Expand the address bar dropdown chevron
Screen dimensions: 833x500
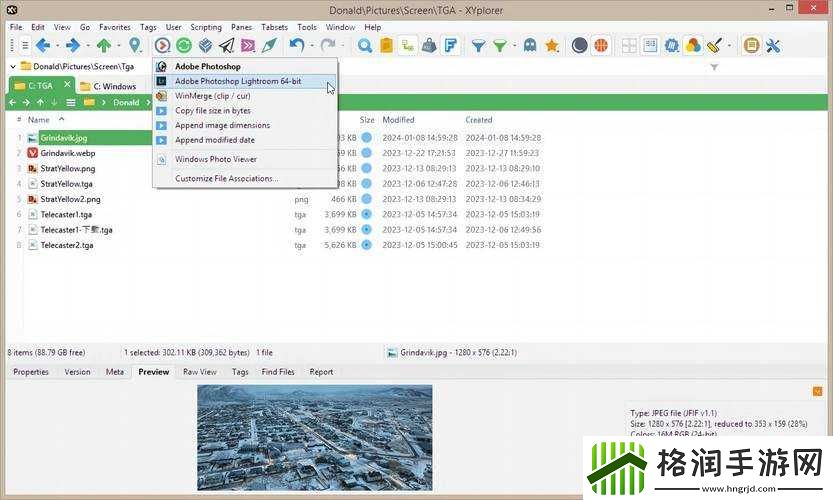pyautogui.click(x=12, y=66)
